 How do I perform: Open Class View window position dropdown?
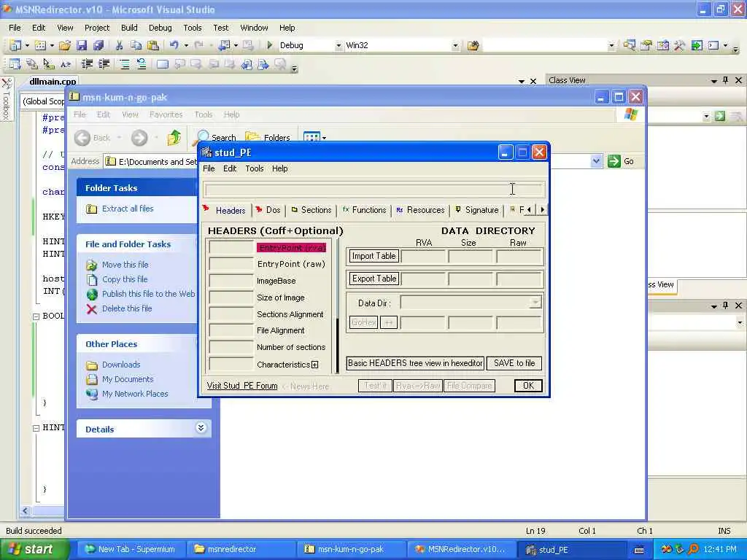(713, 80)
